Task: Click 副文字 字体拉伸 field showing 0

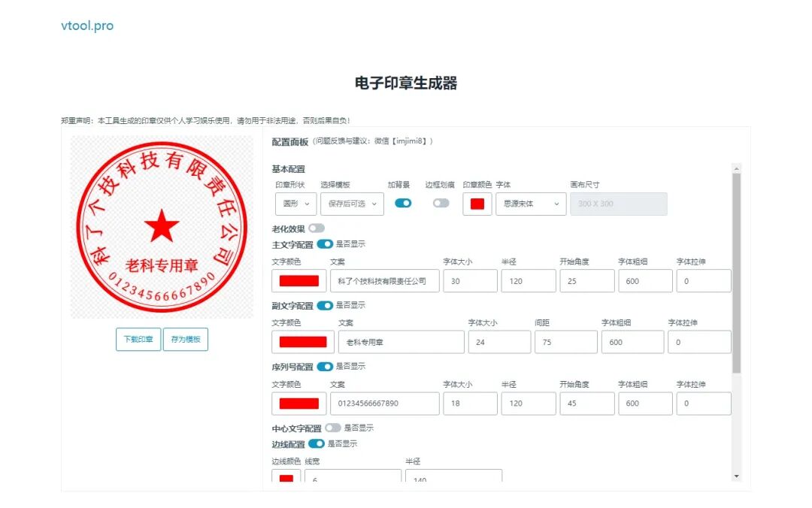Action: coord(700,342)
